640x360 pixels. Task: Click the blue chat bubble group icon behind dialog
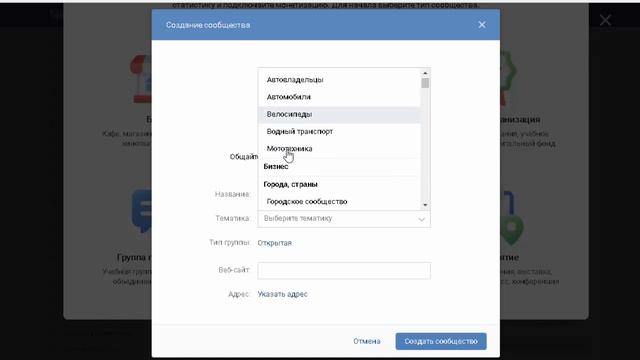coord(142,211)
